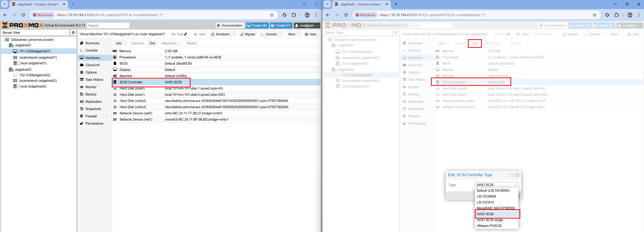Close the edgeline01 browser tab

tap(64, 4)
